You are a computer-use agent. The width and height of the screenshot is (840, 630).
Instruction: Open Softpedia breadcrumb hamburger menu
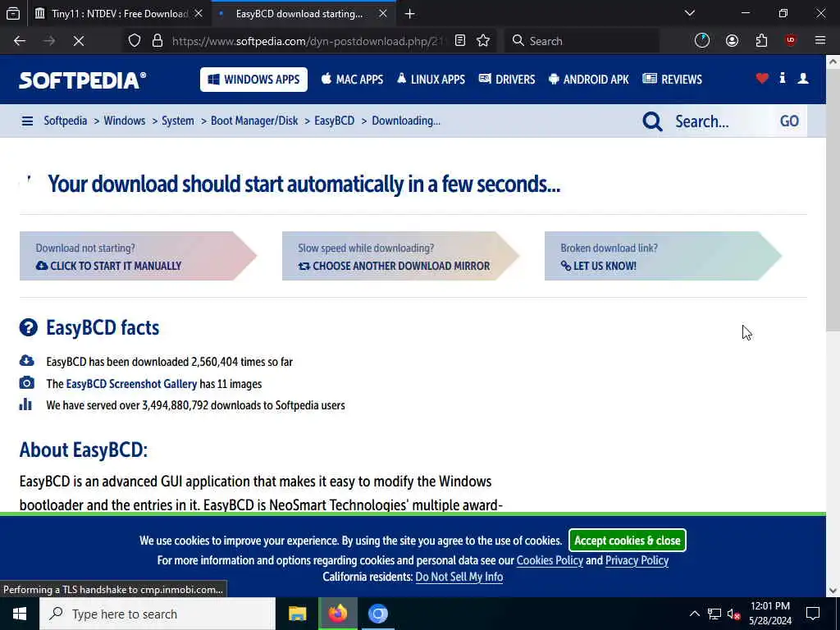(x=27, y=121)
